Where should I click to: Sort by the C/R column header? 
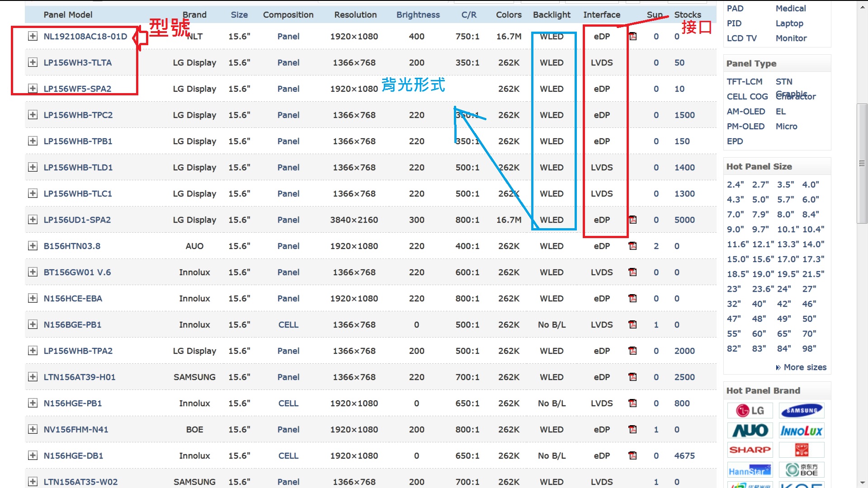(x=469, y=15)
